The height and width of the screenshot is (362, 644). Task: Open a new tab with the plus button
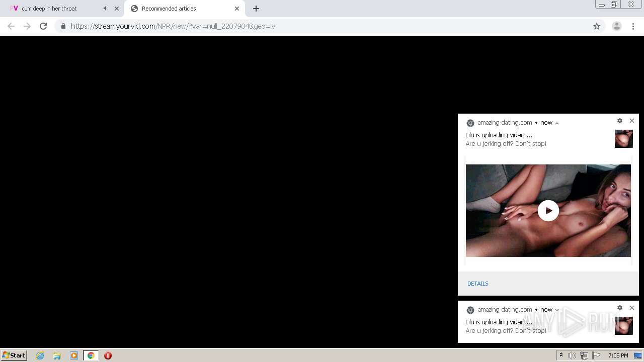[256, 9]
